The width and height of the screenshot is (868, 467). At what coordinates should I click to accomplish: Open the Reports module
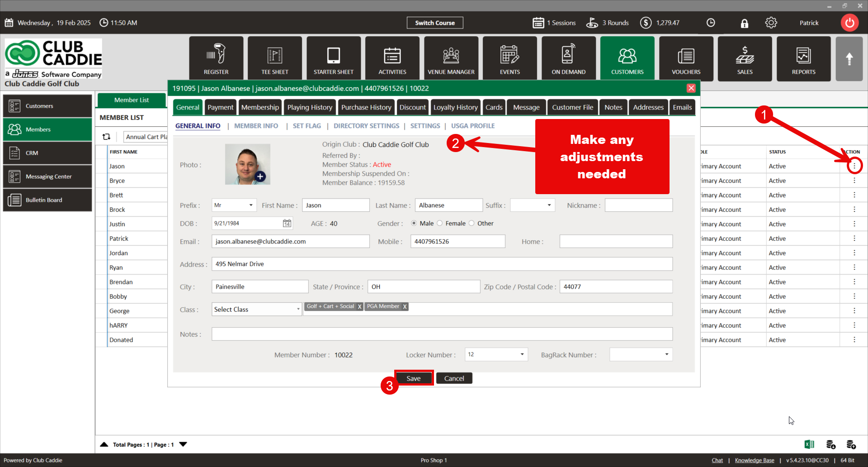[804, 59]
